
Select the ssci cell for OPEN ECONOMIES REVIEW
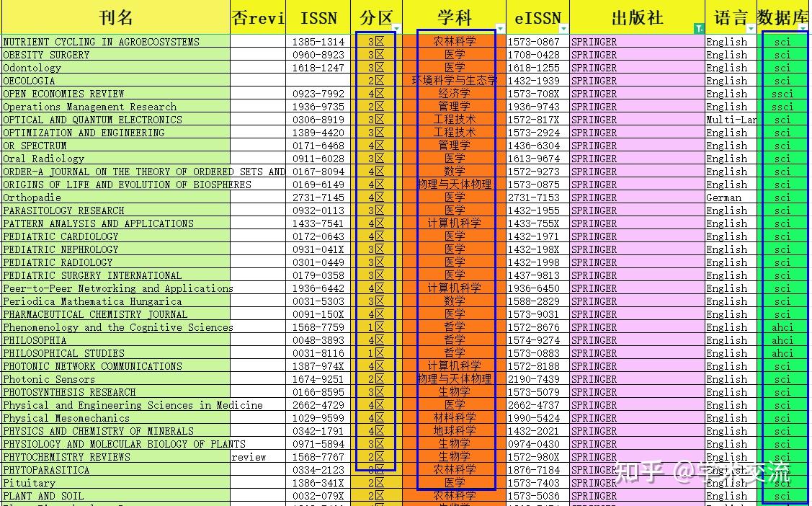click(783, 94)
